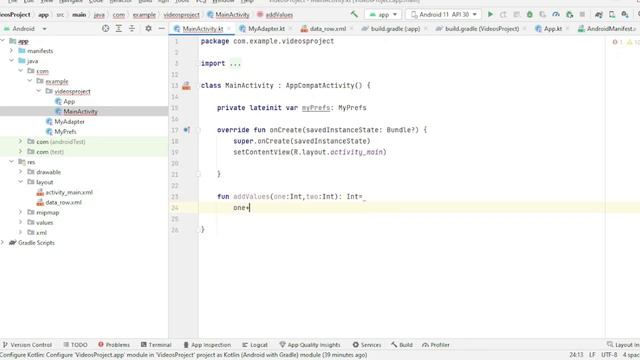Expand the com (androidTest) package

click(20, 141)
